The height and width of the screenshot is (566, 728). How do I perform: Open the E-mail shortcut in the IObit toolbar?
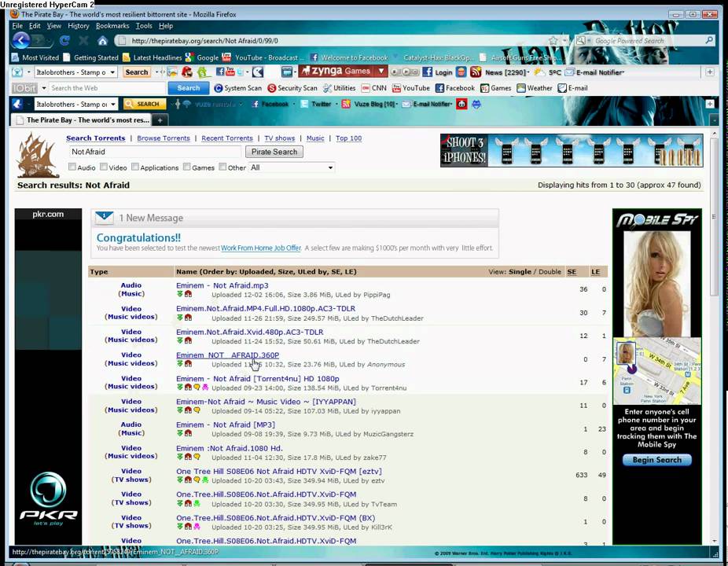(573, 88)
